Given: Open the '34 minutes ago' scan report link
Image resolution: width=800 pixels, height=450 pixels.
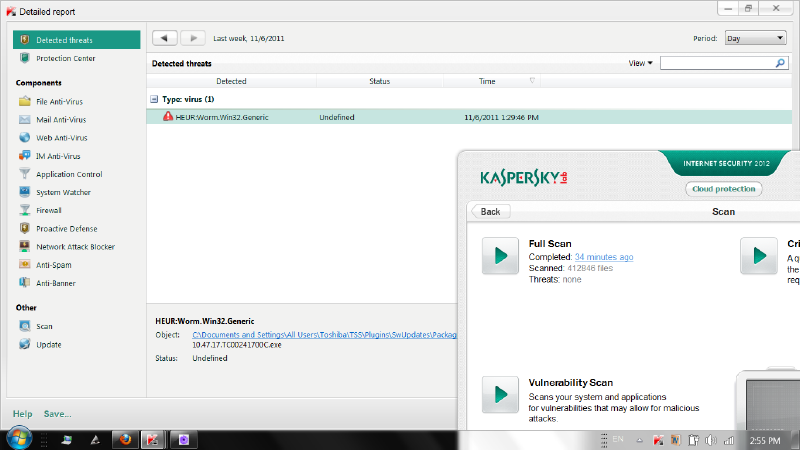Looking at the screenshot, I should (x=604, y=257).
